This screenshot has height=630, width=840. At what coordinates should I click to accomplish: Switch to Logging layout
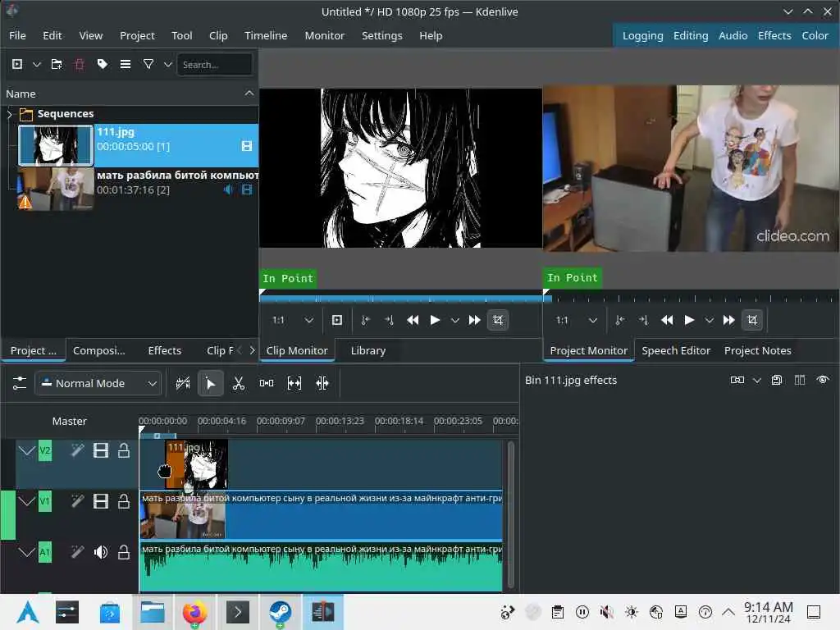pyautogui.click(x=642, y=35)
